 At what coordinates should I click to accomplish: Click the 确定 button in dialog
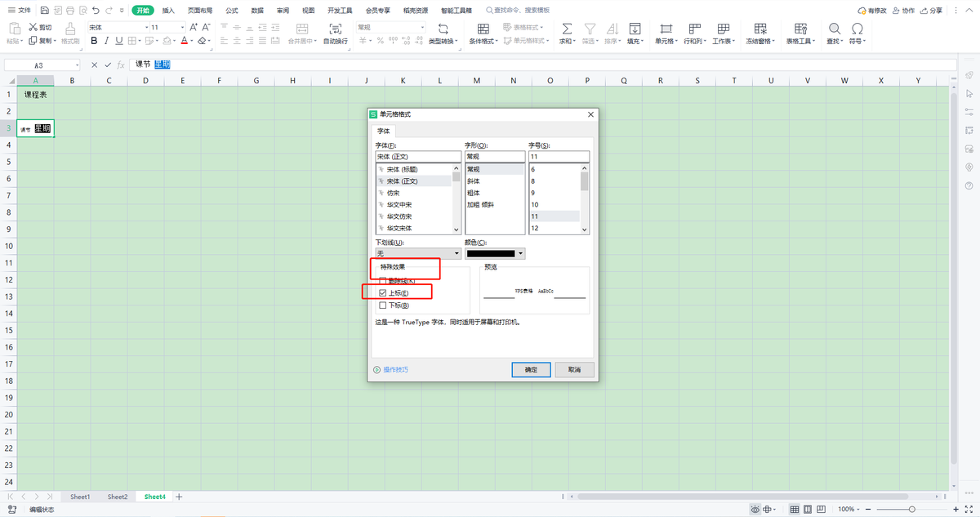(531, 370)
